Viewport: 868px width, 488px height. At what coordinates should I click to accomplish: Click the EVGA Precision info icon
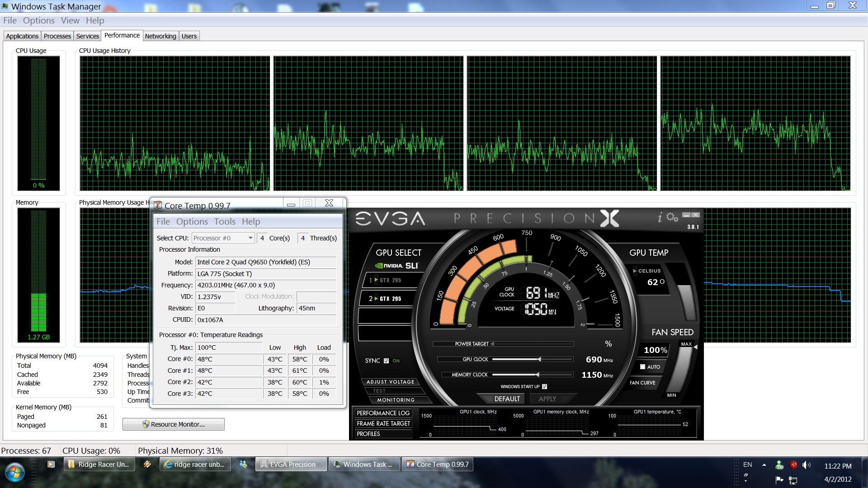[x=660, y=218]
